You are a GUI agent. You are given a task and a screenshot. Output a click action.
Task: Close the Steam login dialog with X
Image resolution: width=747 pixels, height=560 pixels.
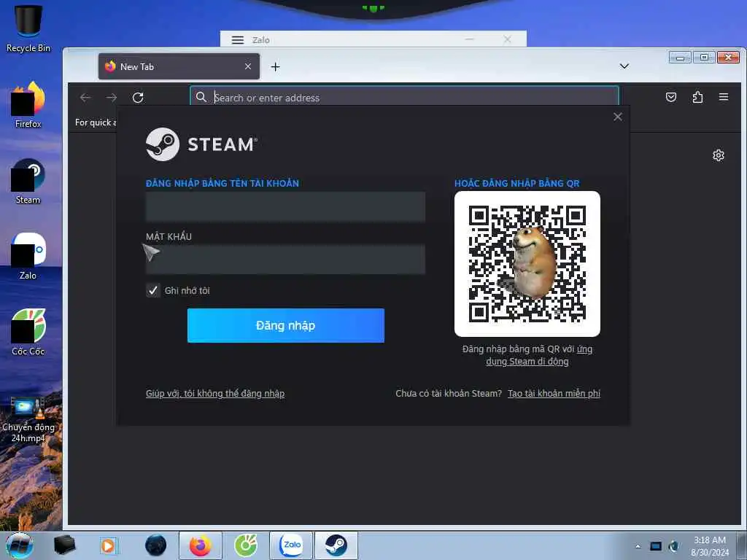coord(618,117)
